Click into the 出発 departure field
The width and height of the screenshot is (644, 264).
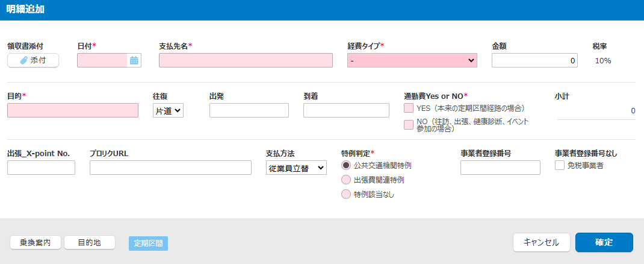click(x=249, y=110)
